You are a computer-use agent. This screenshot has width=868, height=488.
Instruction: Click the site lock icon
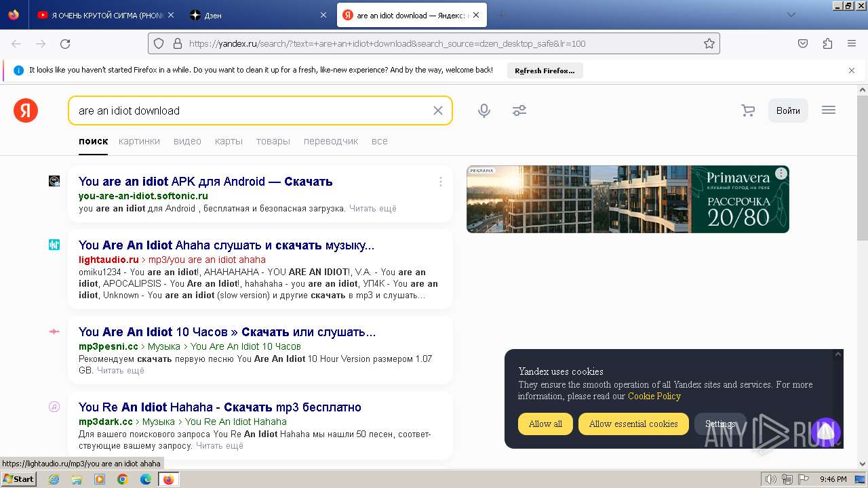point(178,43)
